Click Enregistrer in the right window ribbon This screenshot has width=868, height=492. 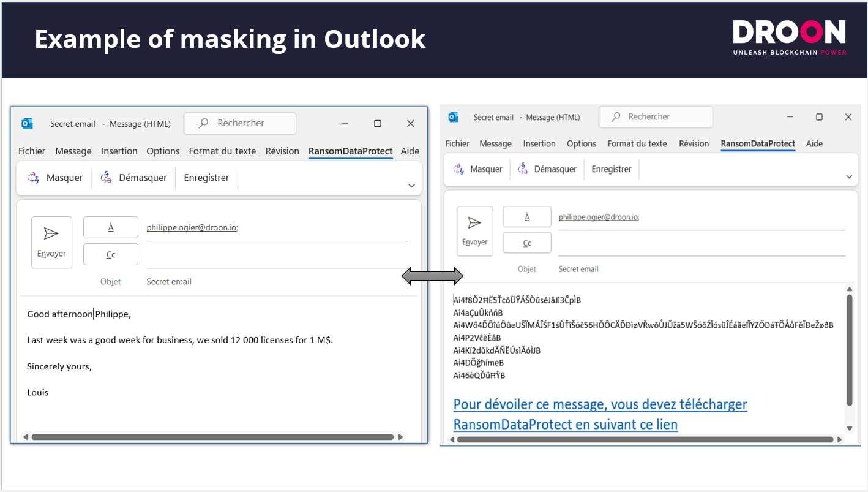[x=612, y=169]
